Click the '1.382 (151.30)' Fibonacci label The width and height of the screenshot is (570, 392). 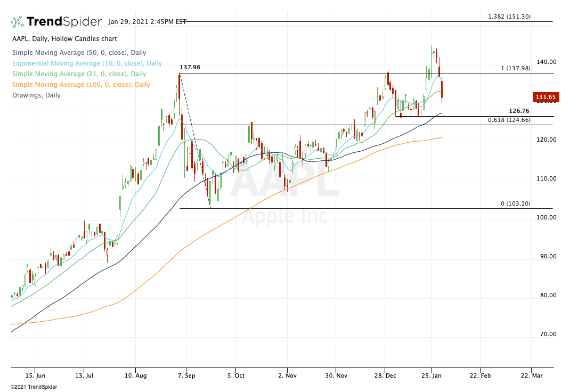[x=509, y=17]
